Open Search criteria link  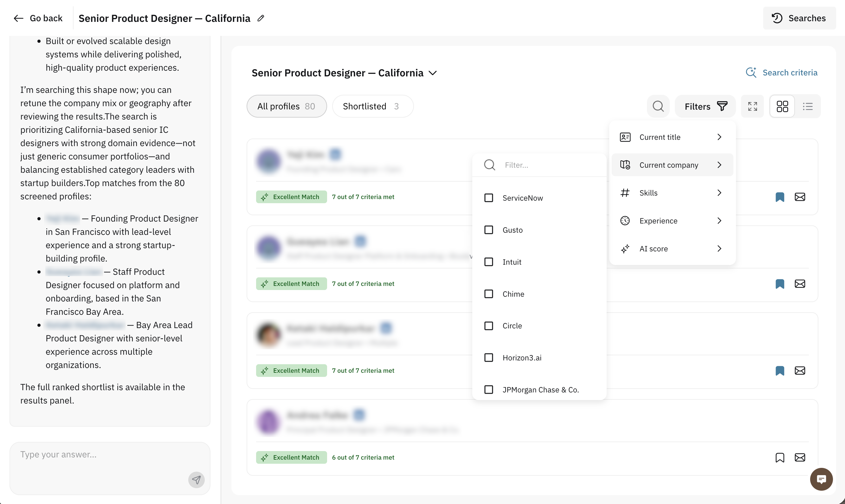pyautogui.click(x=782, y=73)
